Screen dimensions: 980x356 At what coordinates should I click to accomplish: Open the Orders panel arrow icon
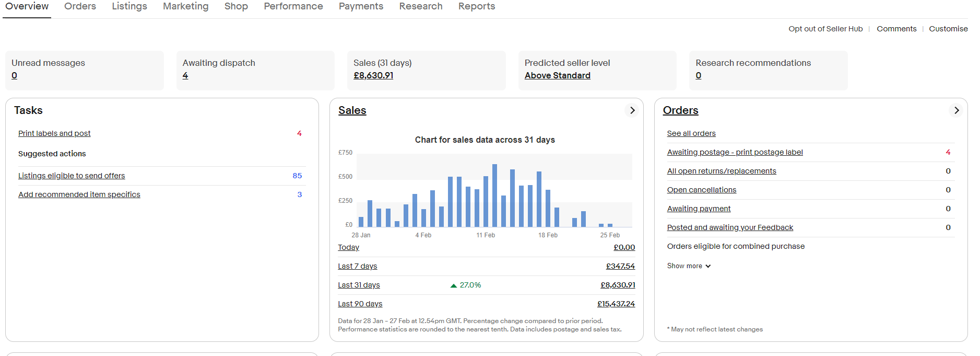click(x=956, y=110)
